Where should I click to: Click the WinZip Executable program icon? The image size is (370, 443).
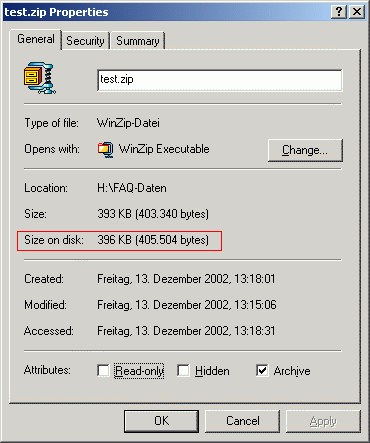pos(106,150)
